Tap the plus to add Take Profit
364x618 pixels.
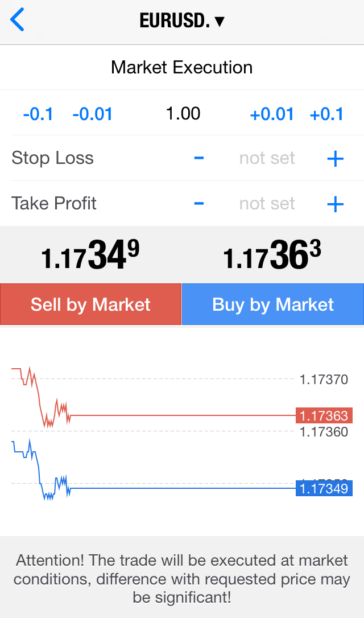pyautogui.click(x=334, y=203)
